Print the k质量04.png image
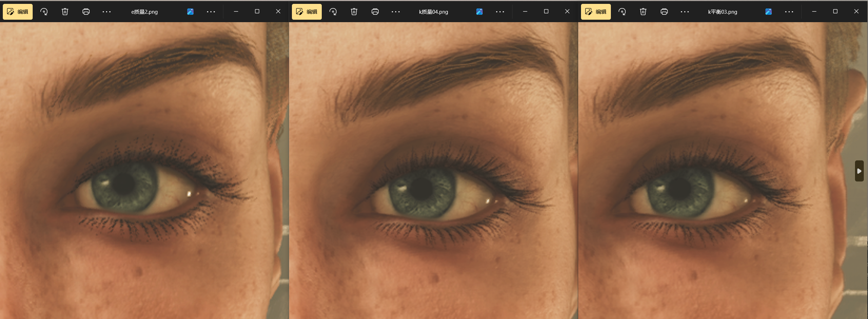 pos(375,12)
